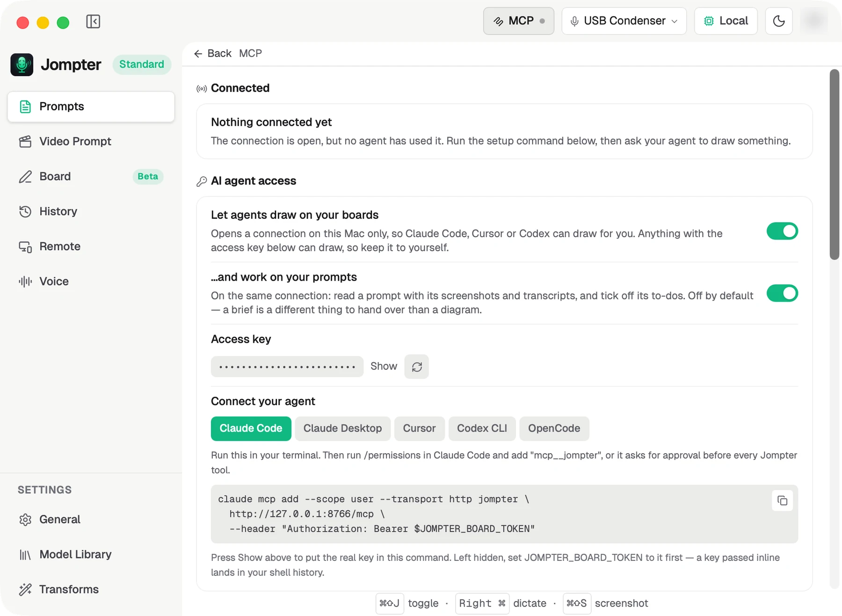This screenshot has height=616, width=842.
Task: Select the Claude Code agent tab
Action: pyautogui.click(x=251, y=428)
